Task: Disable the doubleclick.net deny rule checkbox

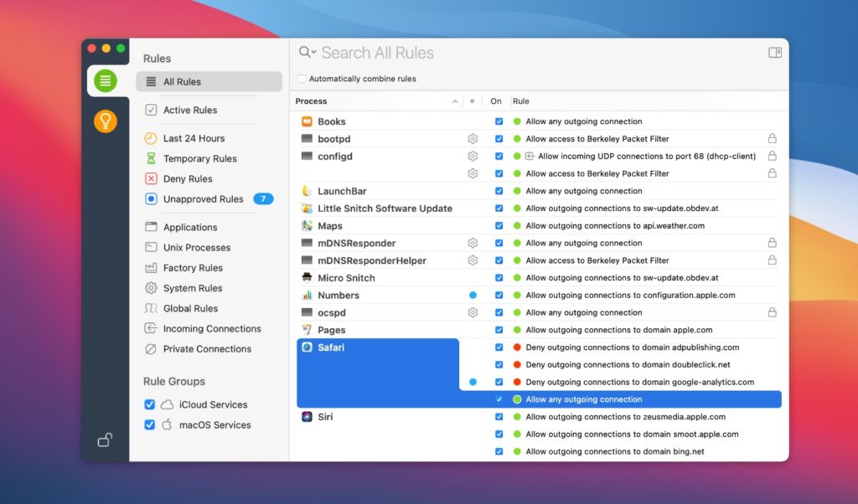Action: [499, 364]
